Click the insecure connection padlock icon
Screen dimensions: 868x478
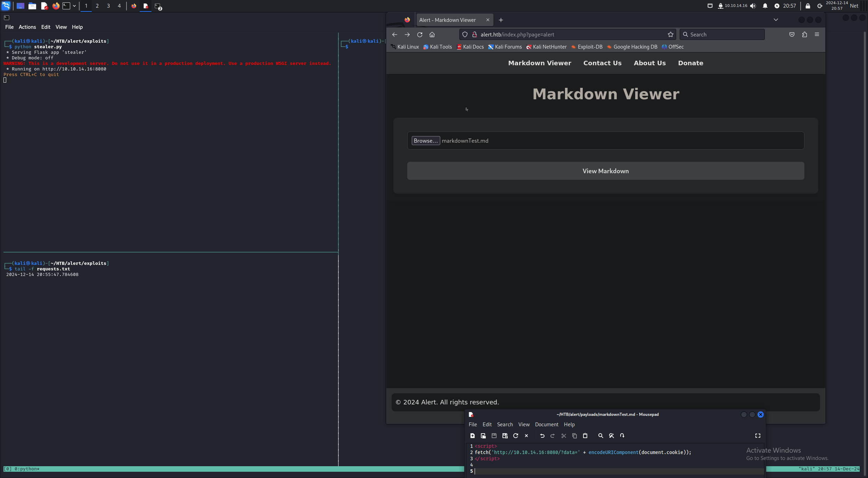[475, 34]
